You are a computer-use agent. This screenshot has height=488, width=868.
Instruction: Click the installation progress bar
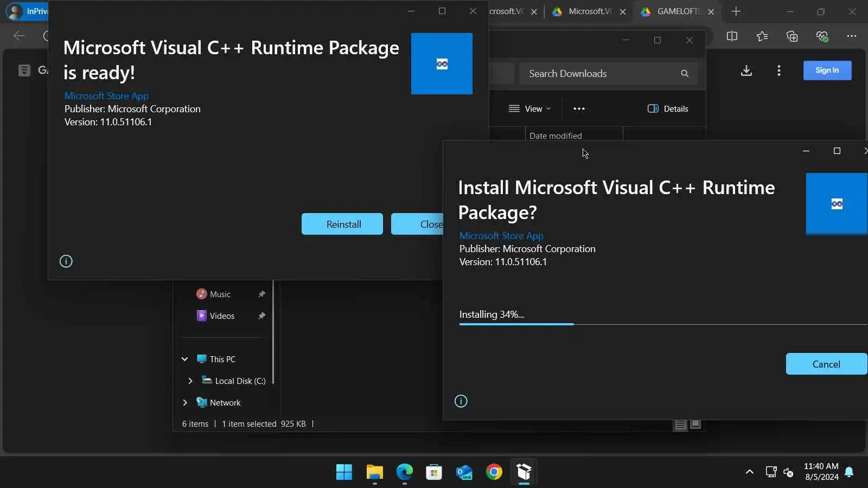pos(663,324)
